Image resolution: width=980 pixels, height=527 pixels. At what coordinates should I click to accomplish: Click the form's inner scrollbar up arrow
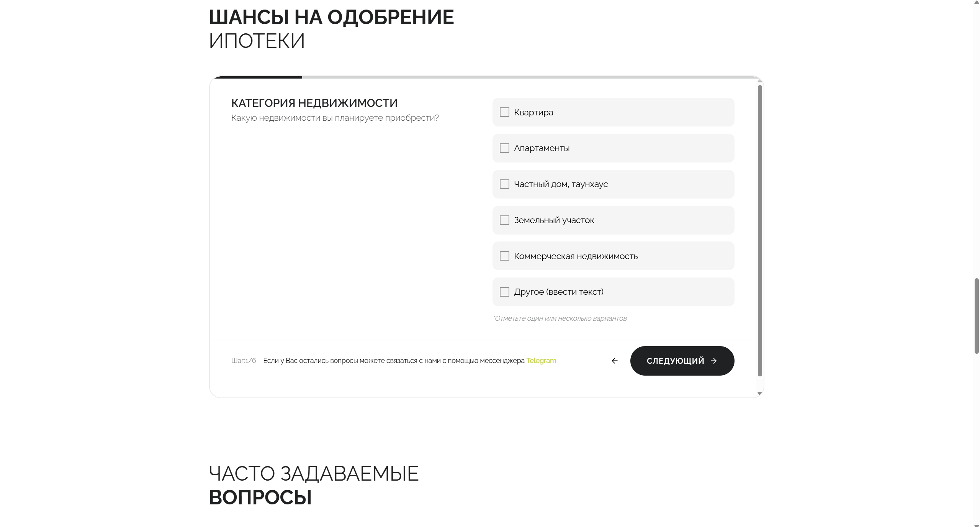760,81
